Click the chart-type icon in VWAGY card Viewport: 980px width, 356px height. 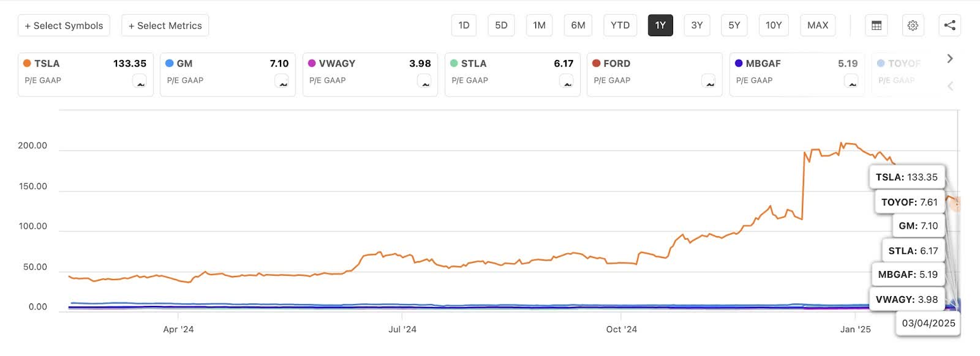[x=424, y=81]
